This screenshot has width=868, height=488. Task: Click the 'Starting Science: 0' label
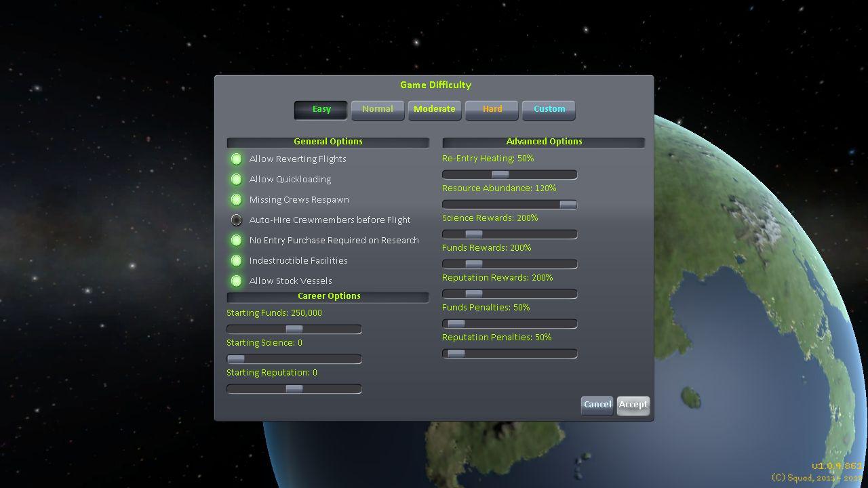click(264, 343)
